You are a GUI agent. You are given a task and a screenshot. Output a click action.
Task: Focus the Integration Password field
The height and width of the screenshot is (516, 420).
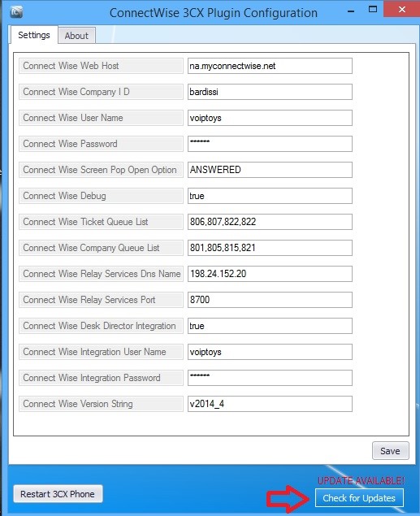pos(270,378)
